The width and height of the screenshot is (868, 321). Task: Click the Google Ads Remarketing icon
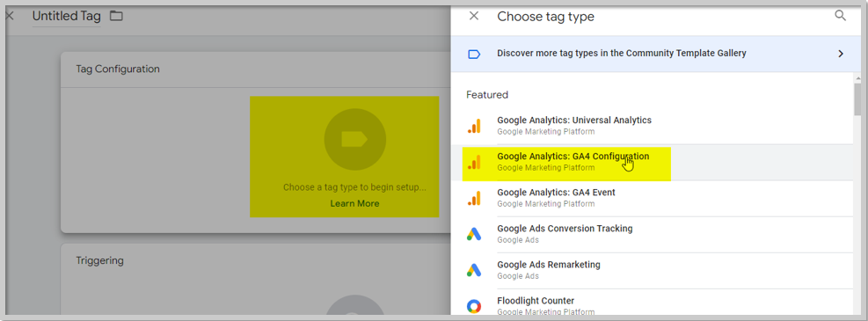tap(474, 270)
